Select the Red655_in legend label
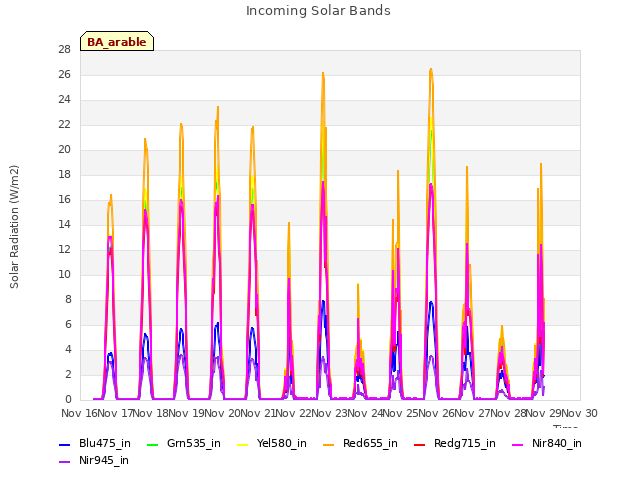The width and height of the screenshot is (640, 480). tap(370, 444)
